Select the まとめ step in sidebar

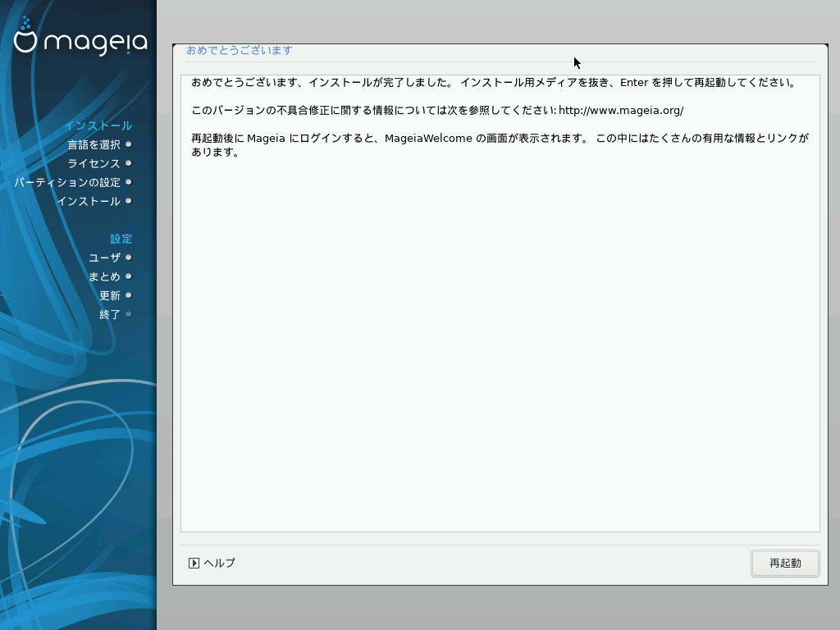104,276
